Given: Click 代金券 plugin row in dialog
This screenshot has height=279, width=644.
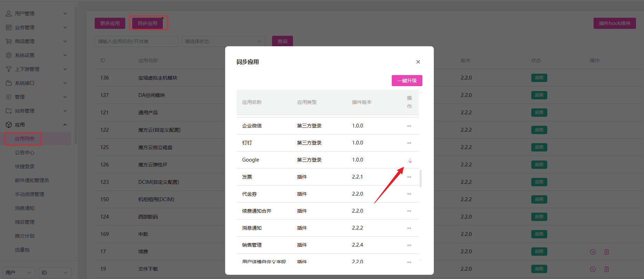Looking at the screenshot, I should [328, 194].
